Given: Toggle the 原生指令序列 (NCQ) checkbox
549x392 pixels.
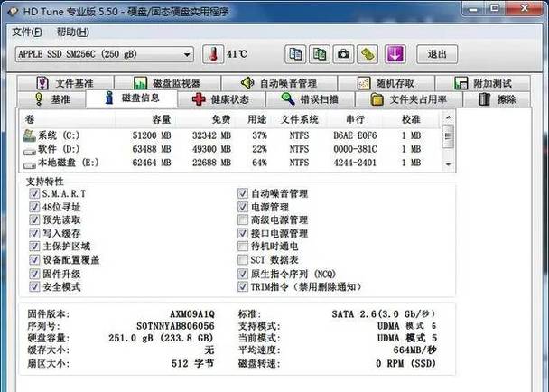Looking at the screenshot, I should coord(243,274).
